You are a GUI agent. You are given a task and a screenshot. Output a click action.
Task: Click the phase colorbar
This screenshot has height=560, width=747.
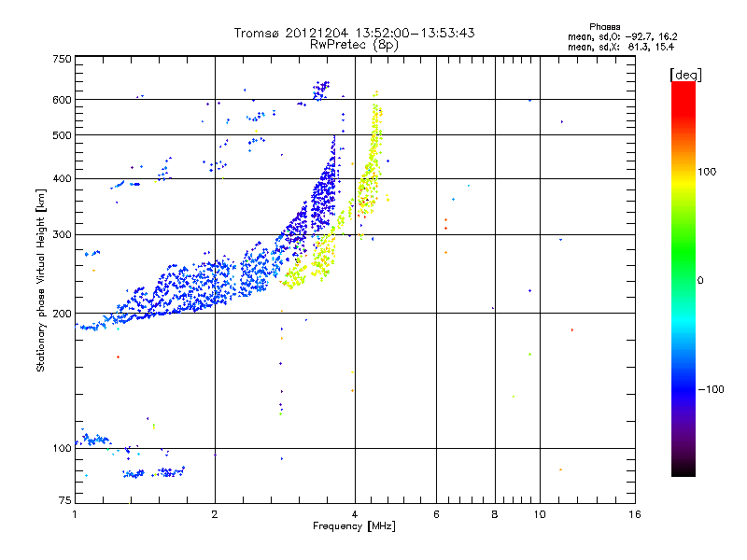tap(684, 278)
